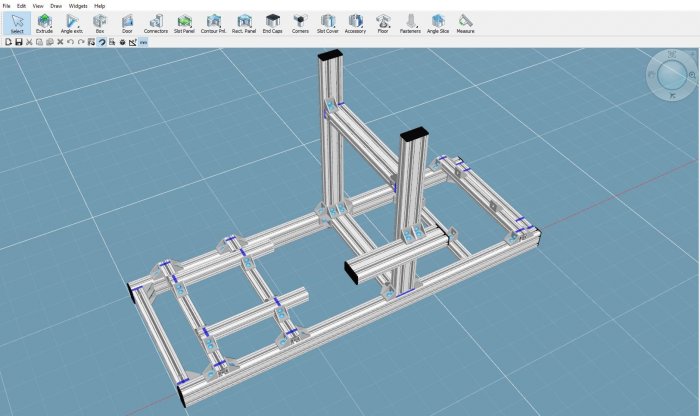Open the Fasteners tool
The height and width of the screenshot is (416, 700).
point(411,22)
